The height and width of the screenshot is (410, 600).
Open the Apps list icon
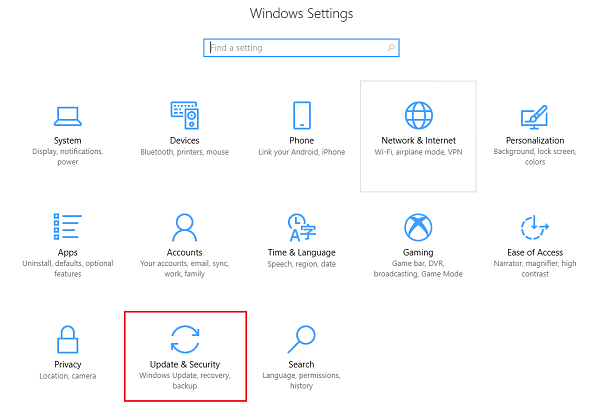coord(68,227)
